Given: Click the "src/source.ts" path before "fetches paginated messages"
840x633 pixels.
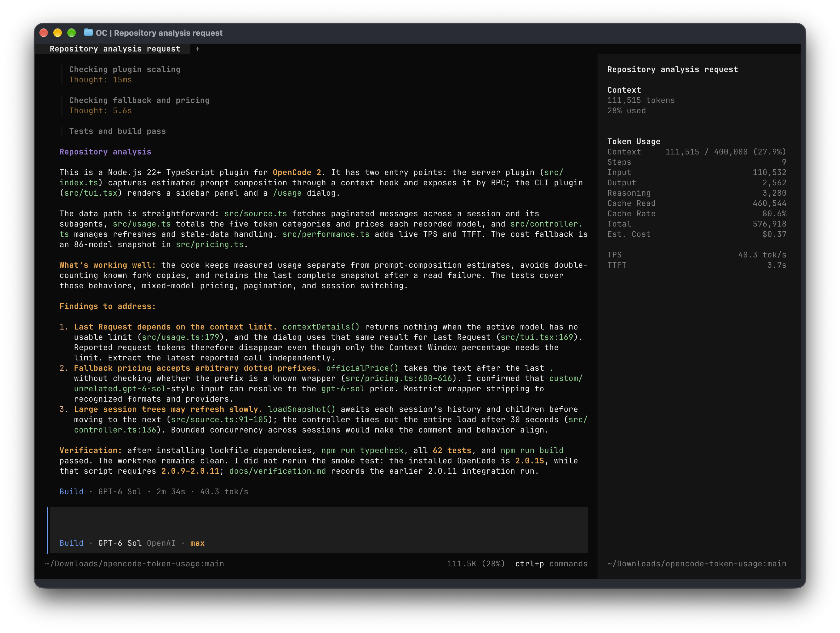Looking at the screenshot, I should tap(255, 214).
